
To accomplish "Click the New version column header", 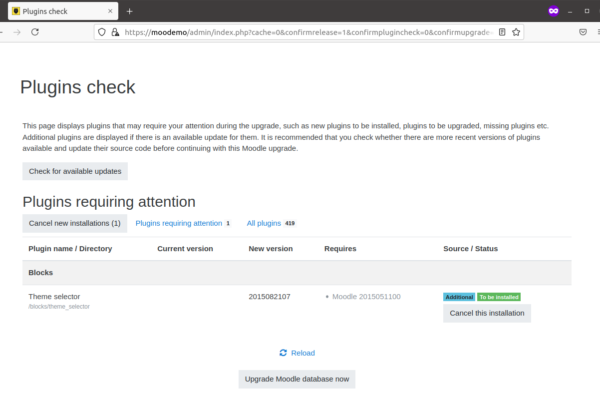I will (271, 249).
